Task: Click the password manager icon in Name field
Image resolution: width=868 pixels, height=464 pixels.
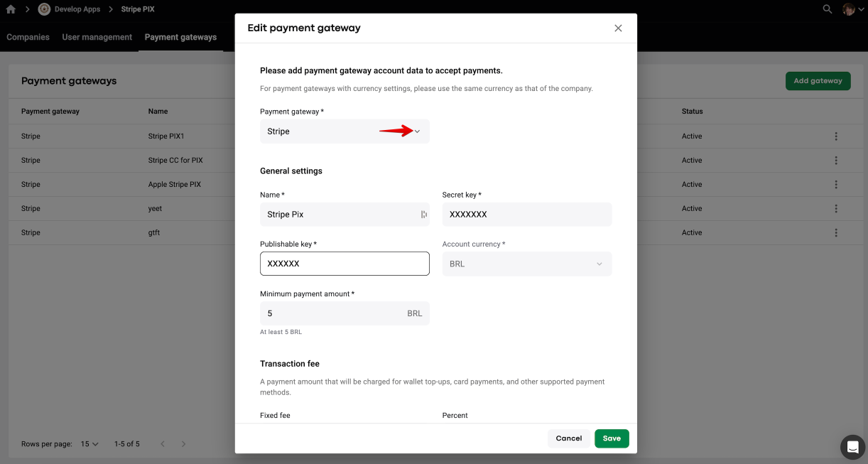Action: [x=423, y=215]
